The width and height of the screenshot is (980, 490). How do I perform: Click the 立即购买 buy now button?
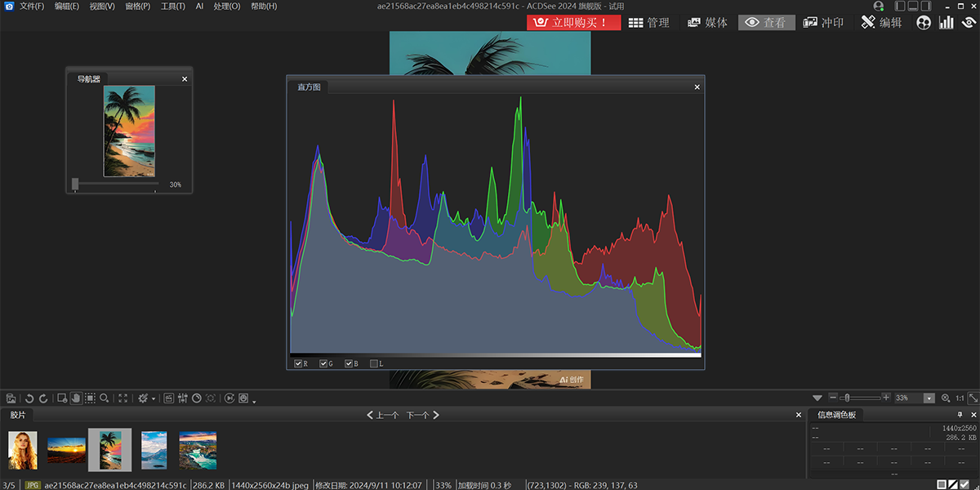pos(573,22)
